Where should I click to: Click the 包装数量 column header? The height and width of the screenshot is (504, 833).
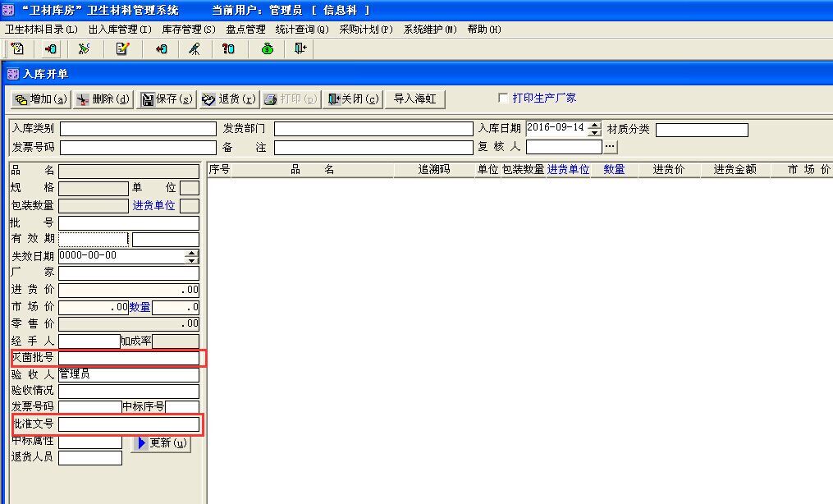point(524,170)
